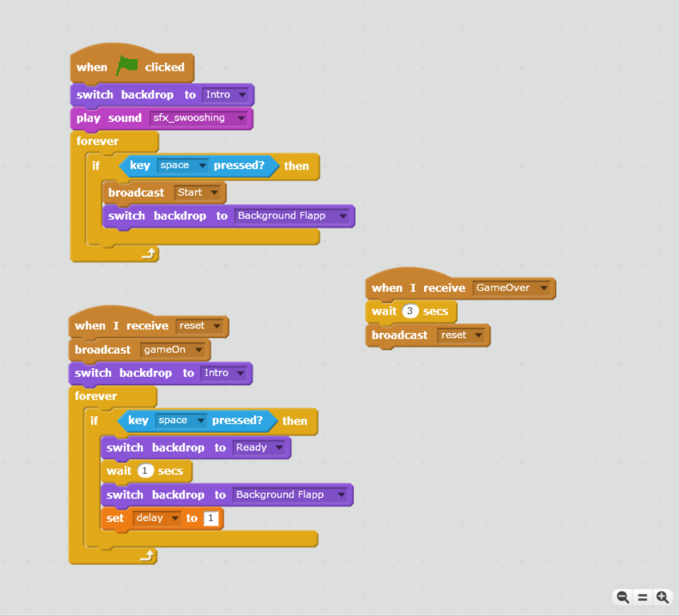Click the set delay value field
The width and height of the screenshot is (679, 616).
(211, 518)
